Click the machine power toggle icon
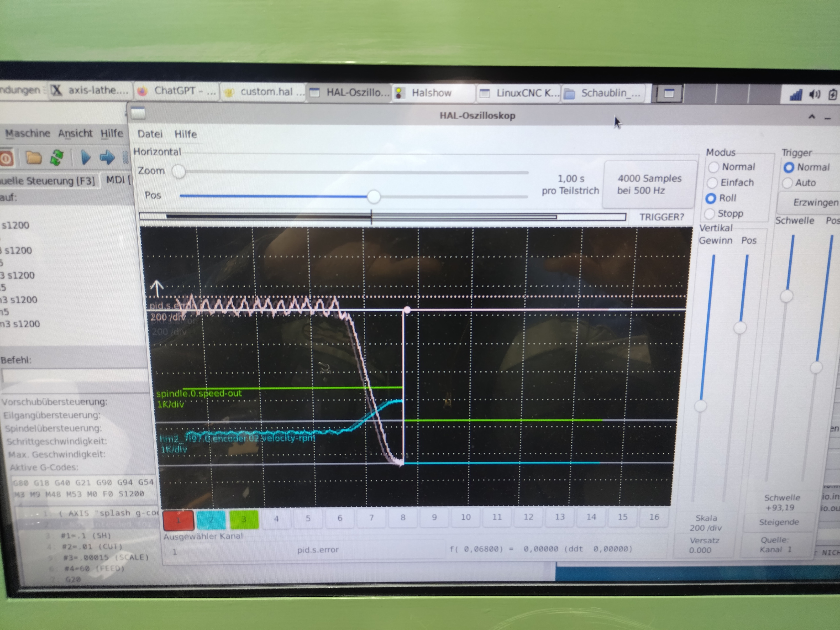The width and height of the screenshot is (840, 630). click(6, 158)
